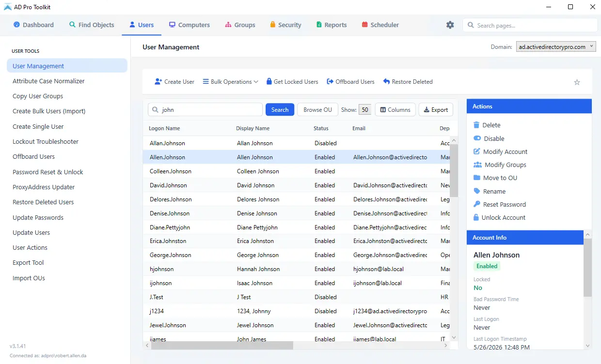Switch to the Dashboard tab
This screenshot has height=364, width=601.
[x=33, y=25]
